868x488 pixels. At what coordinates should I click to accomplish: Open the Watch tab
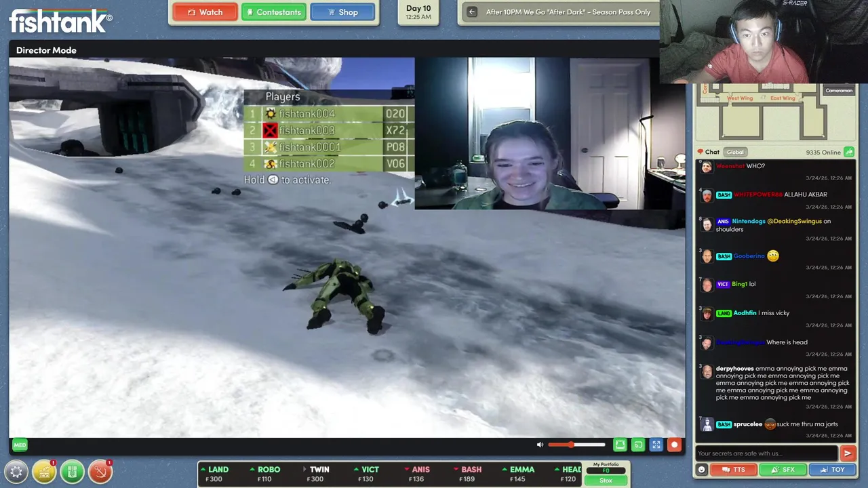[x=205, y=12]
